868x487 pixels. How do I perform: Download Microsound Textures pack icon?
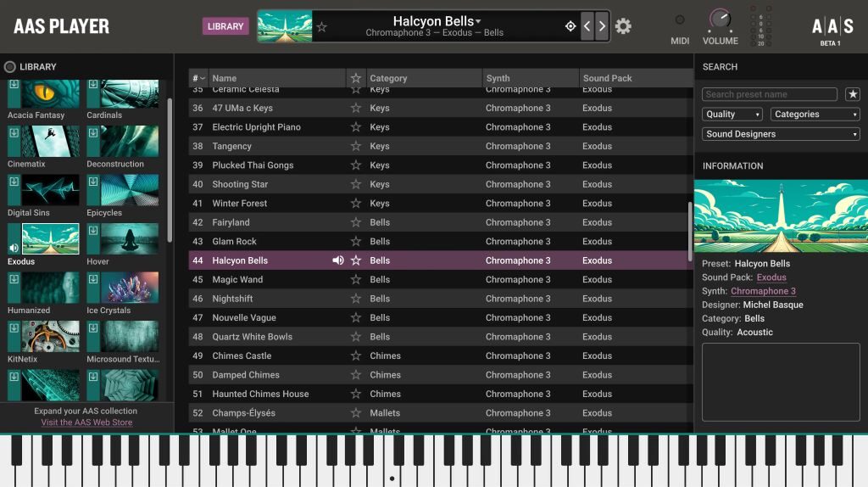coord(93,328)
